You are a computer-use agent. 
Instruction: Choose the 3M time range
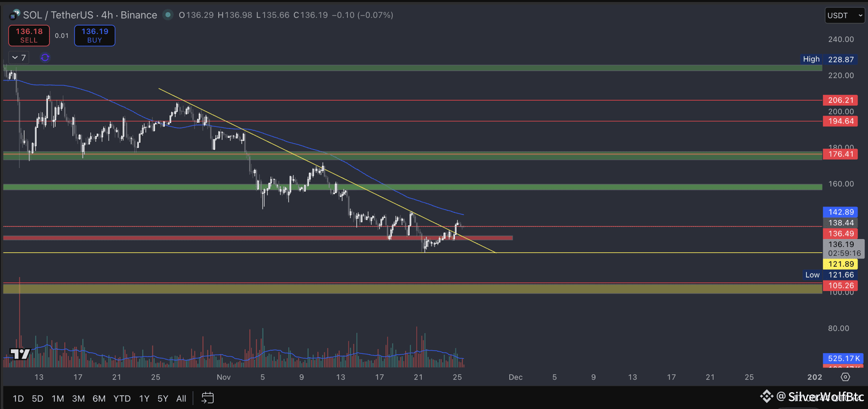point(78,398)
